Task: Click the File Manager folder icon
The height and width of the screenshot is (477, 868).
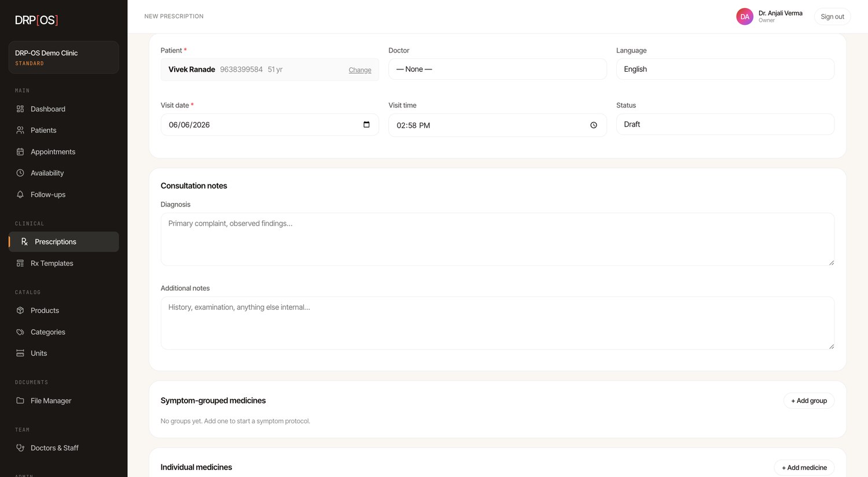Action: 20,401
